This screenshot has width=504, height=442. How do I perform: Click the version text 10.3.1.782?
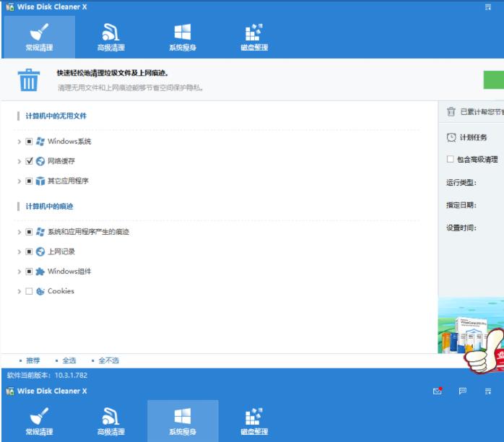(x=71, y=375)
